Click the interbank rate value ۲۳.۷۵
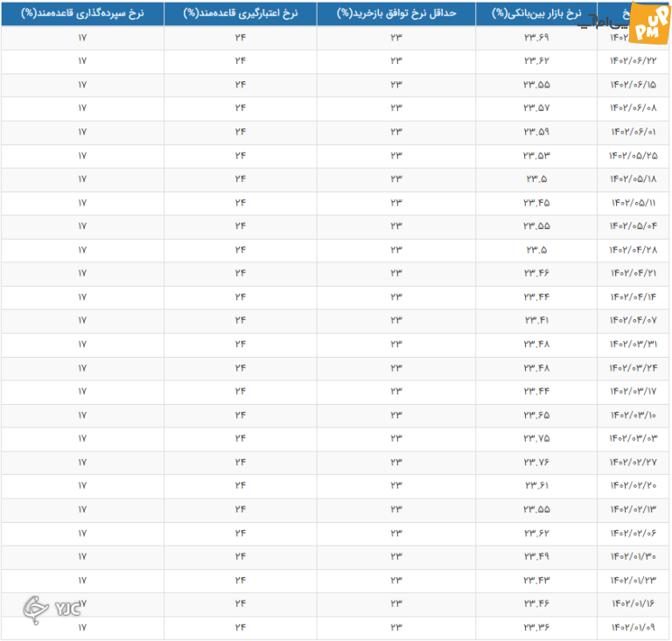This screenshot has width=672, height=641. (x=536, y=438)
